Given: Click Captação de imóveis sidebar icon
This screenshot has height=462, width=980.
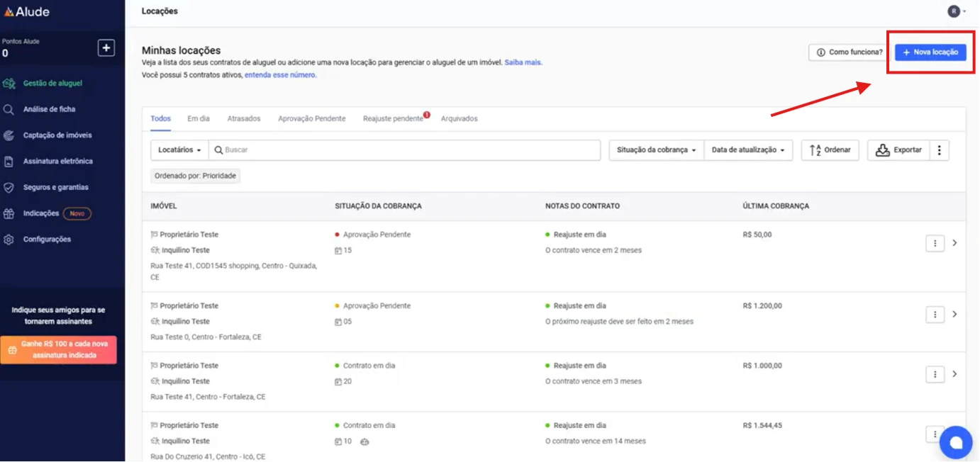Looking at the screenshot, I should tap(9, 135).
